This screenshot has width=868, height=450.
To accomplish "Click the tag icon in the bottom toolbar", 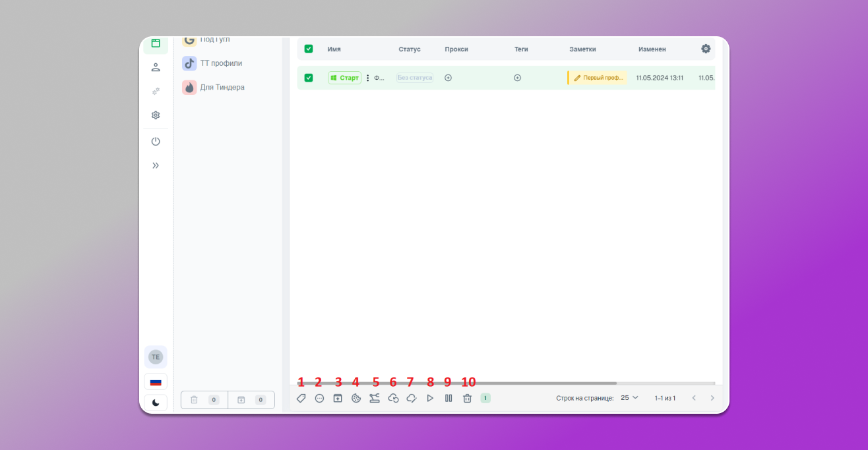I will pyautogui.click(x=301, y=398).
